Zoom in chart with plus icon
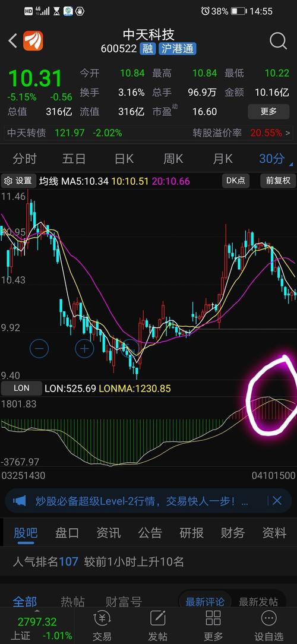 point(84,349)
